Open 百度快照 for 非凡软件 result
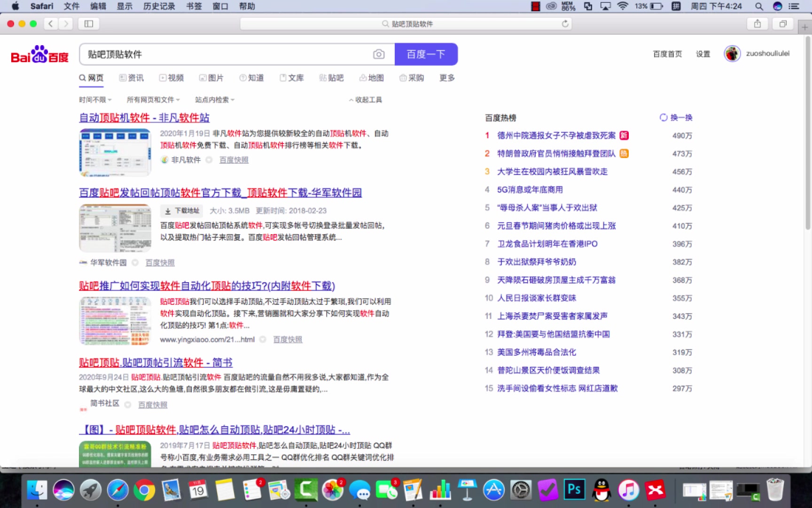Viewport: 812px width, 508px height. 234,160
